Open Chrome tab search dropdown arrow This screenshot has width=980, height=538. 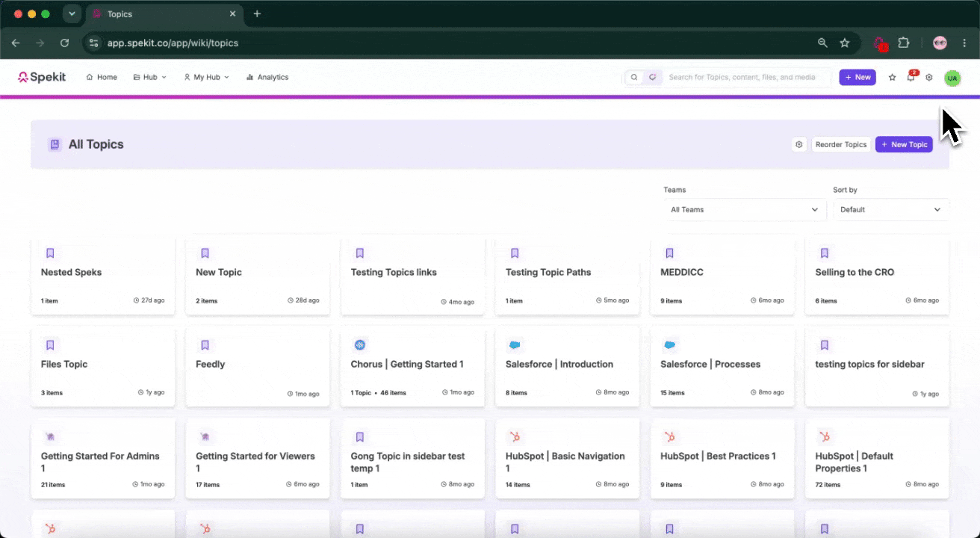(72, 13)
